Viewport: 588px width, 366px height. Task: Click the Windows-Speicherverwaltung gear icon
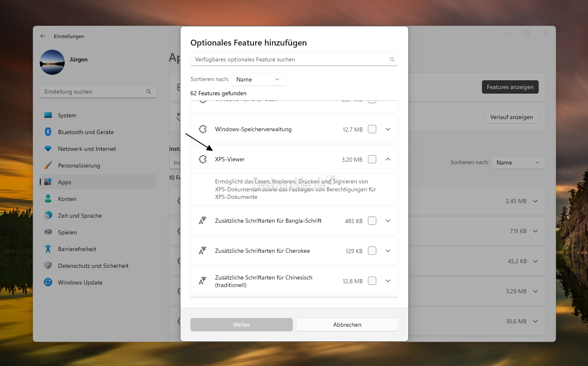pos(203,129)
